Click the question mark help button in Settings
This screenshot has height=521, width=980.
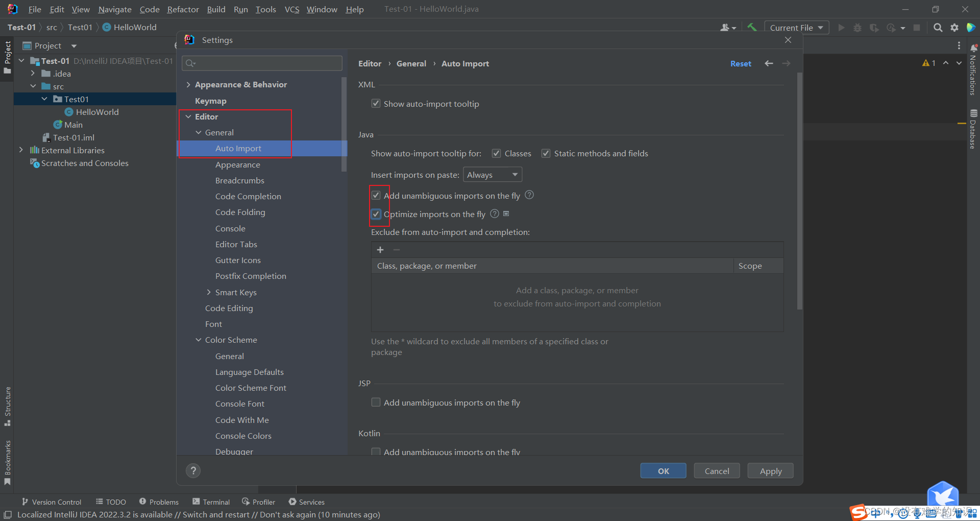pos(193,470)
